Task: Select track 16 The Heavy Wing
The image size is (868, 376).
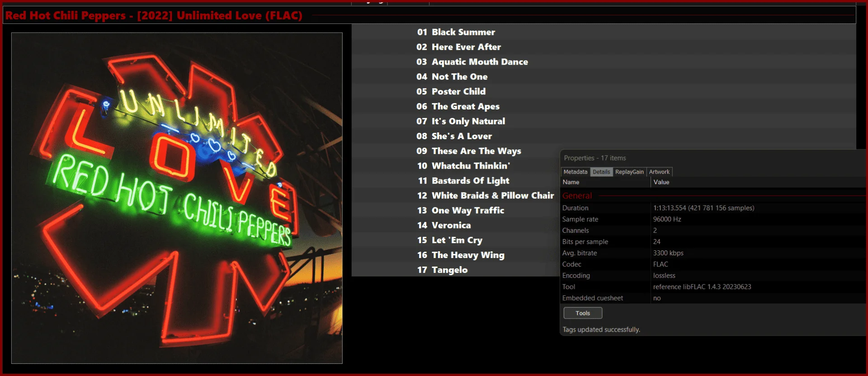Action: coord(456,255)
